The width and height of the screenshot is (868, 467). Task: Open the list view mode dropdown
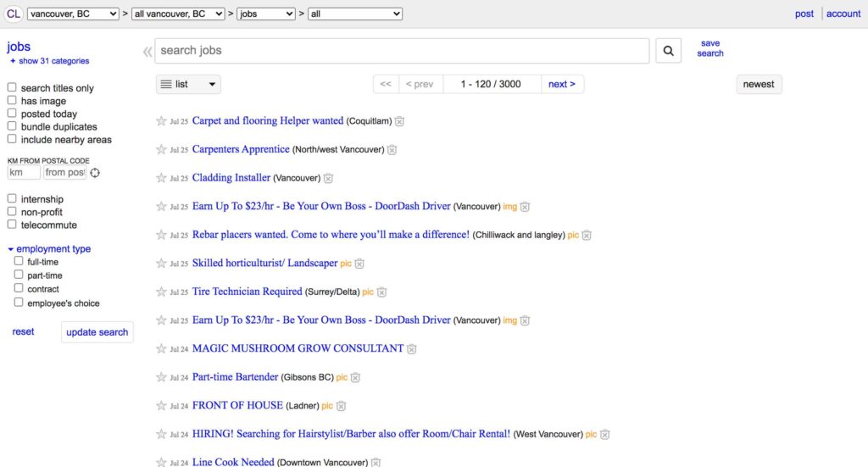pos(188,84)
